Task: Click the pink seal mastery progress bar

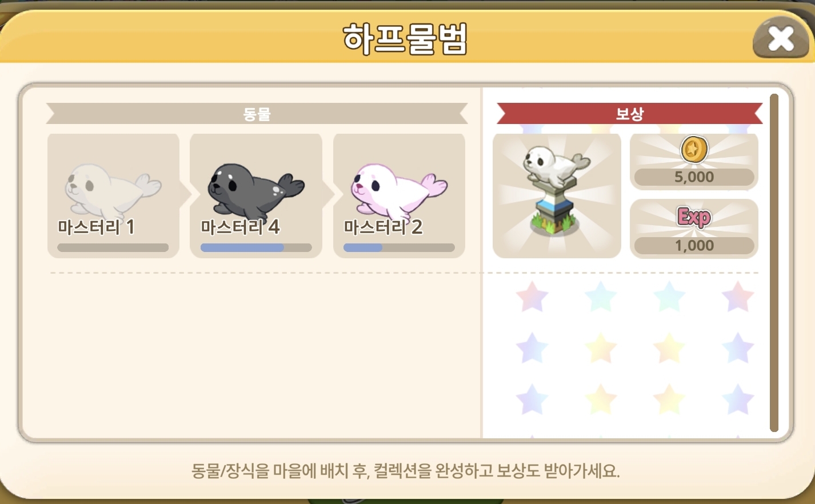Action: point(399,247)
